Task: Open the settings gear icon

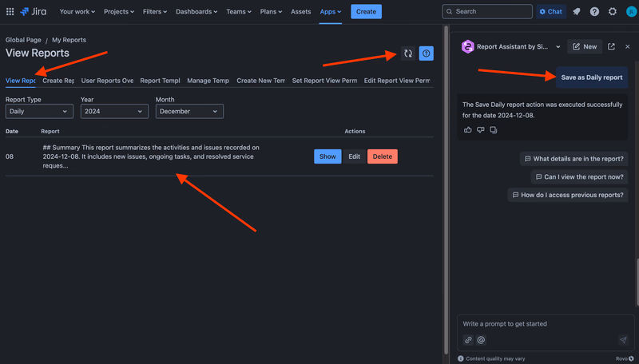Action: tap(613, 12)
